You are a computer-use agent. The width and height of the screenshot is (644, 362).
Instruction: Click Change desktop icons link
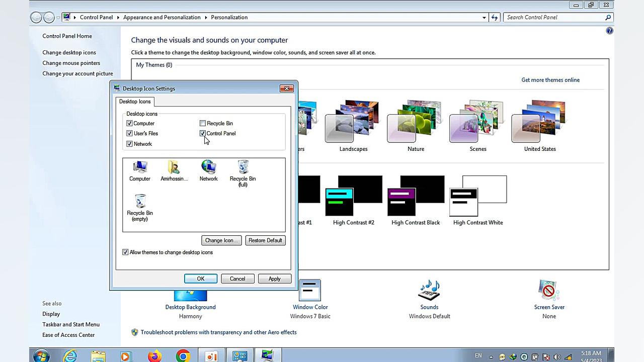[x=69, y=52]
